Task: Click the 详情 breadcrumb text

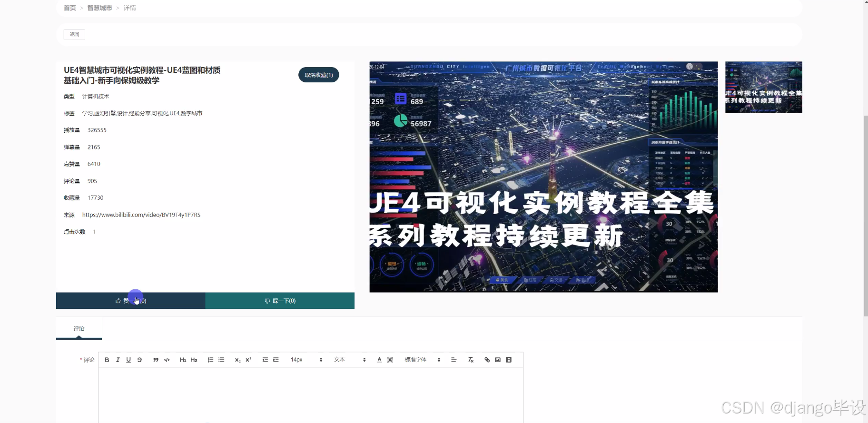Action: pyautogui.click(x=129, y=8)
